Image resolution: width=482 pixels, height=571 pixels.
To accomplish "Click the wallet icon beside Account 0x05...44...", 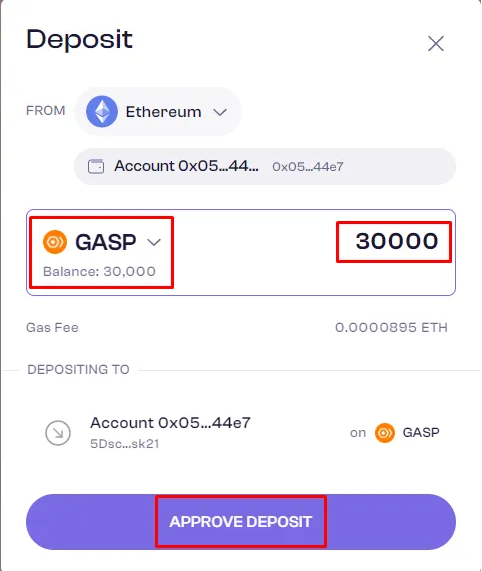I will (96, 166).
